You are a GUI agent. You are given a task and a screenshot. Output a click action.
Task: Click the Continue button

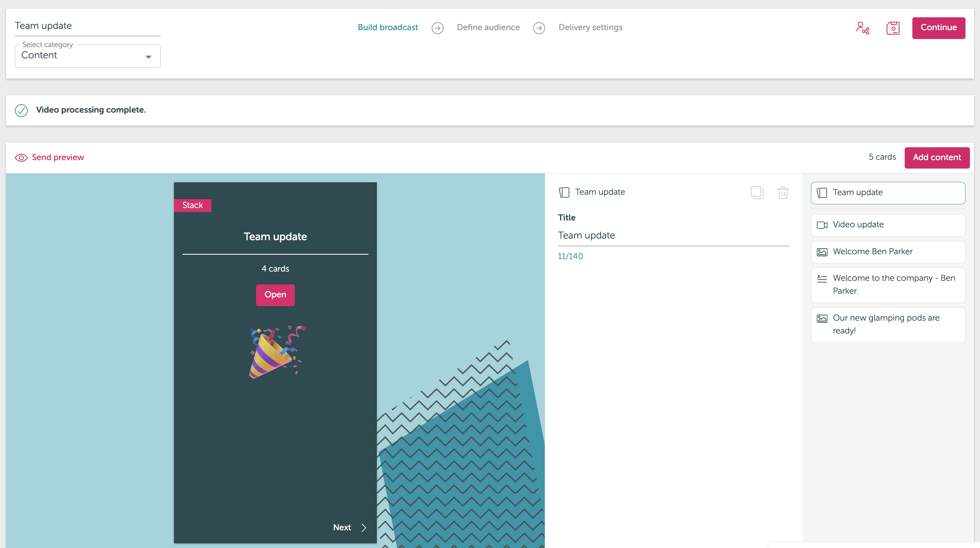(939, 28)
